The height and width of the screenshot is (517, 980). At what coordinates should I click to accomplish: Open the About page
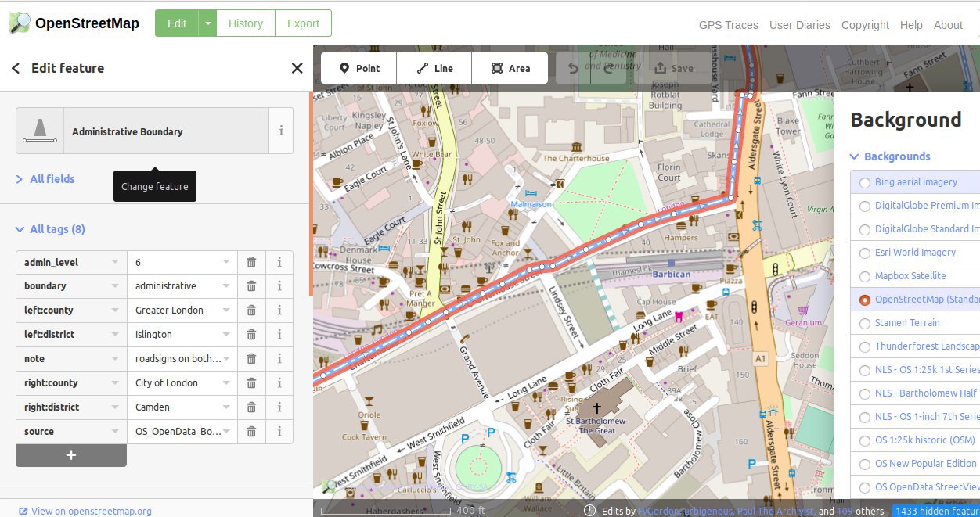[948, 25]
